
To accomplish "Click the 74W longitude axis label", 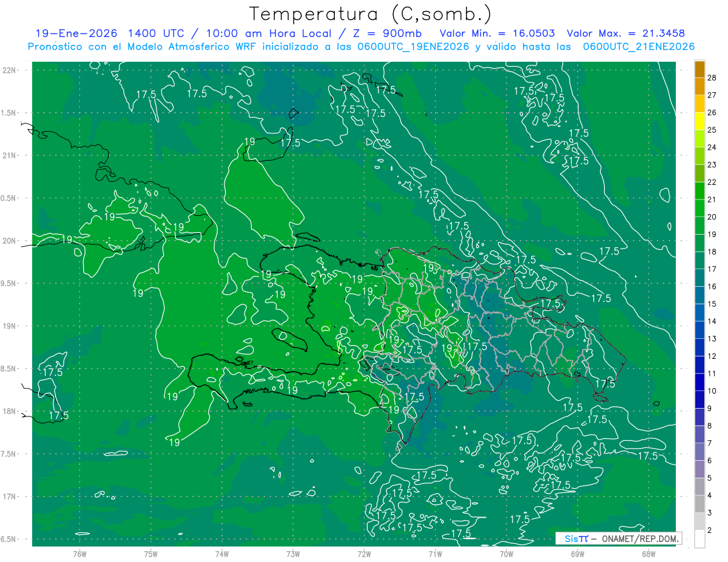I will pos(221,554).
